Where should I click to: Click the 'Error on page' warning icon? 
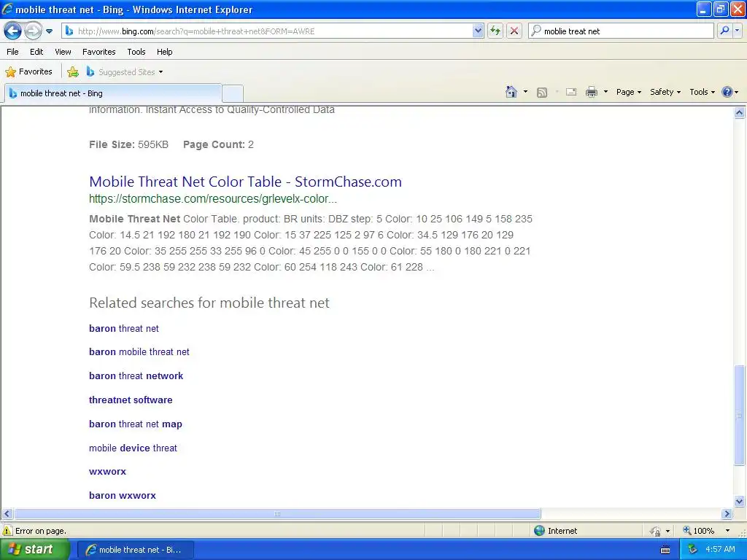tap(7, 531)
